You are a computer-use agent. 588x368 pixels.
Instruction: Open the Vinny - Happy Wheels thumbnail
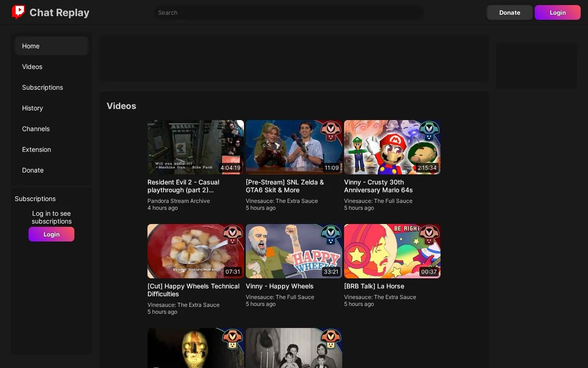[x=294, y=251]
